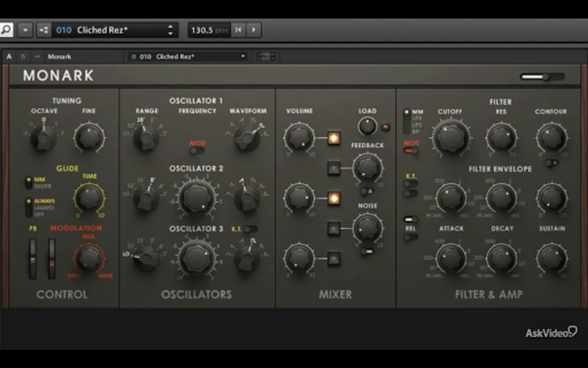
Task: Toggle the lower filter K.T. switch
Action: (x=410, y=193)
